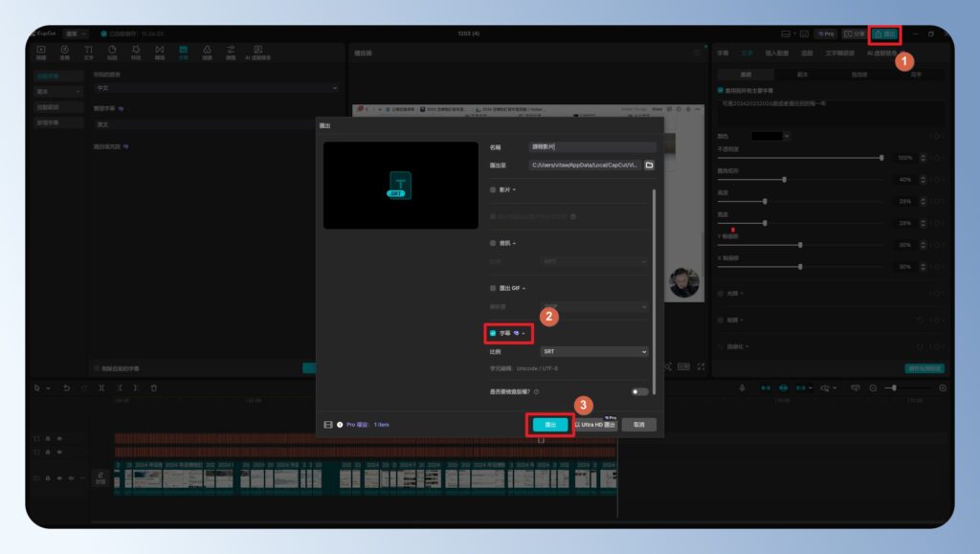
Task: Click the top-right 匯出 export icon button
Action: coord(884,34)
